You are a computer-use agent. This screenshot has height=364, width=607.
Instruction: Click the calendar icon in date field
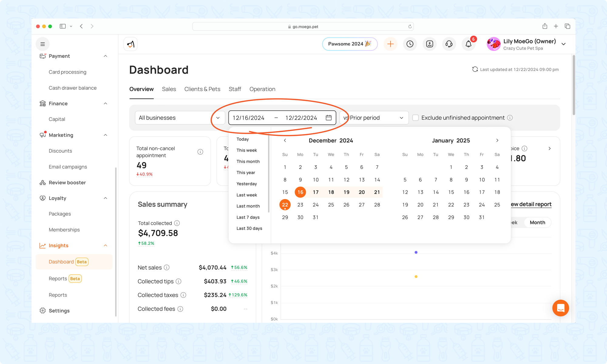point(328,118)
